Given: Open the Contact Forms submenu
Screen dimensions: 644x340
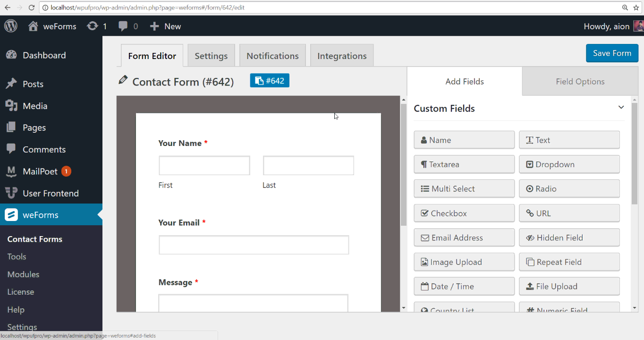Looking at the screenshot, I should [35, 239].
